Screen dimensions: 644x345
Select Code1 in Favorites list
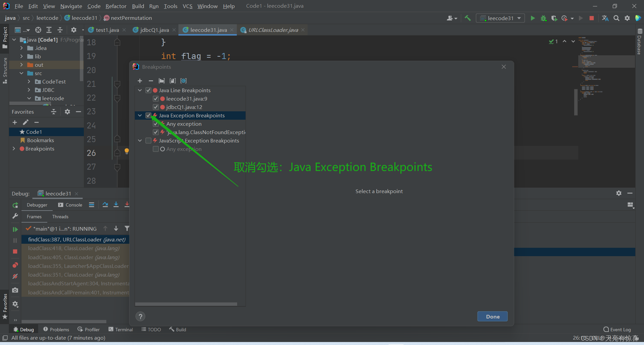[46, 132]
